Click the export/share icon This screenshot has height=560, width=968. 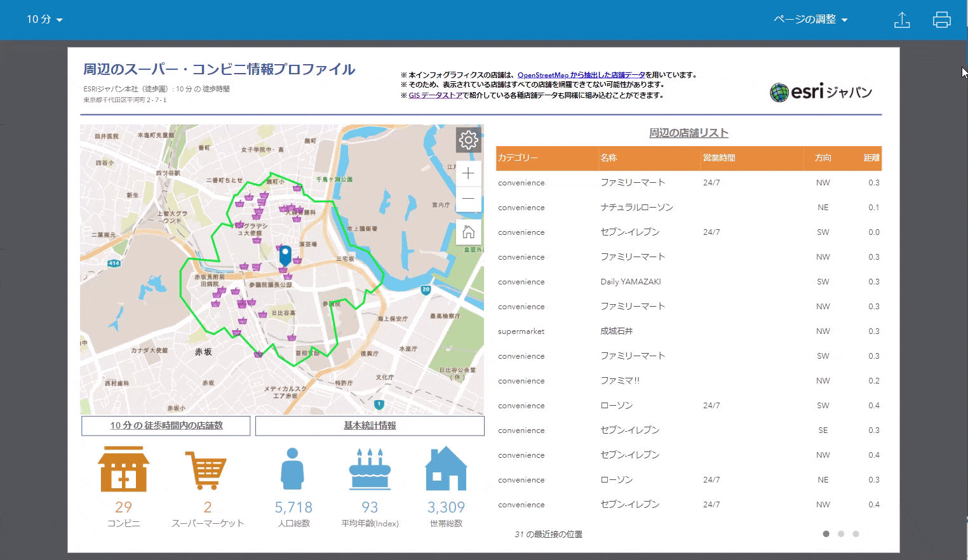[x=902, y=20]
